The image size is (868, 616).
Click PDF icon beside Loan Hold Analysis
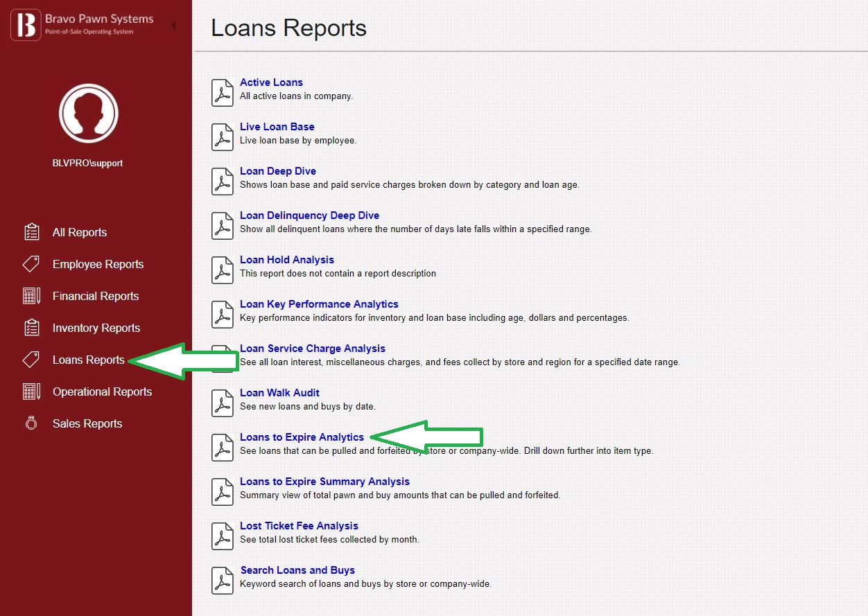pyautogui.click(x=222, y=270)
